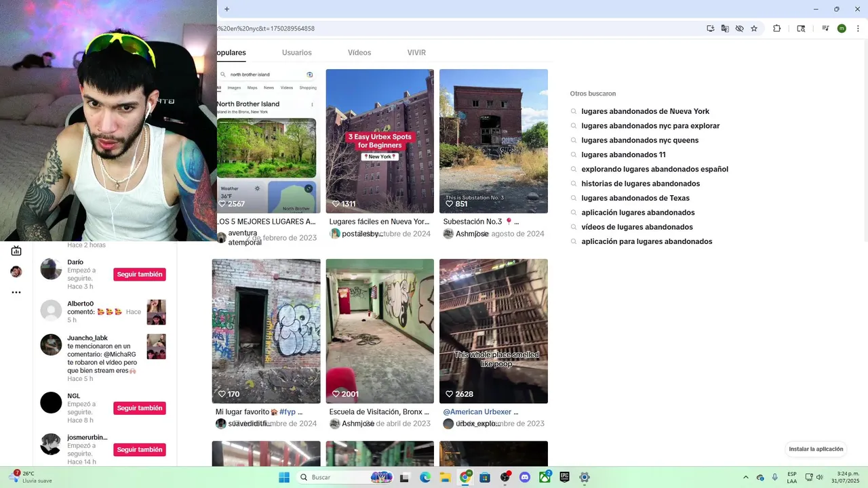Click the #fyp hashtag link
Screen dimensions: 868x488
point(288,411)
